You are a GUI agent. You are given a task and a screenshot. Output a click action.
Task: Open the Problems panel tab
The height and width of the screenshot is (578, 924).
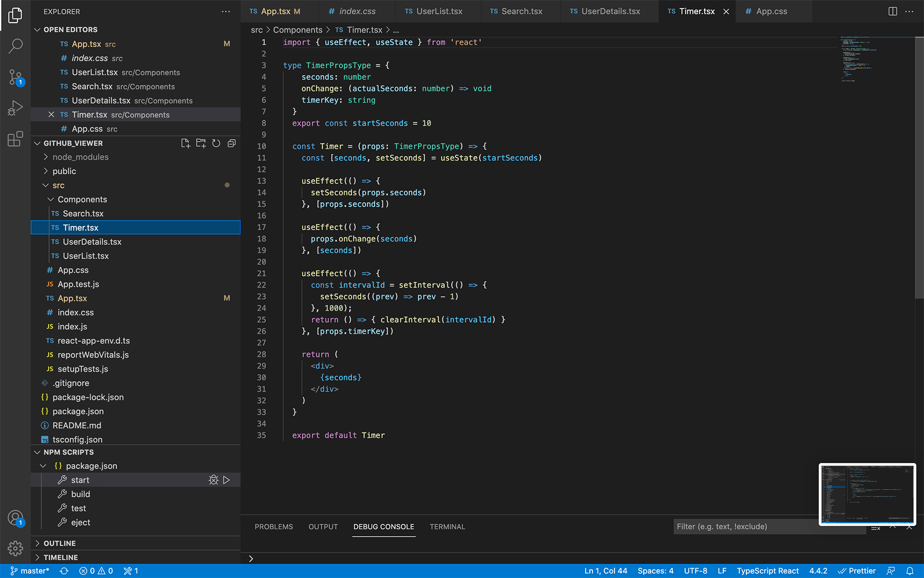click(x=274, y=527)
